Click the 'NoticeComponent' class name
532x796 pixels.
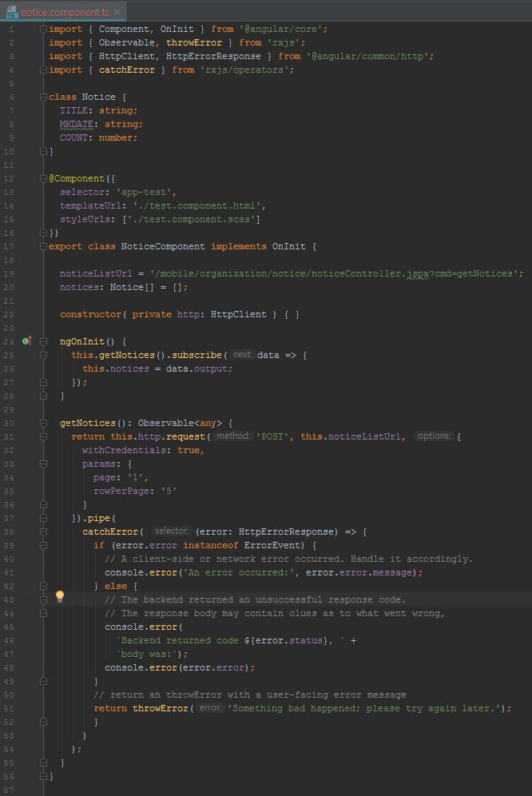(163, 247)
